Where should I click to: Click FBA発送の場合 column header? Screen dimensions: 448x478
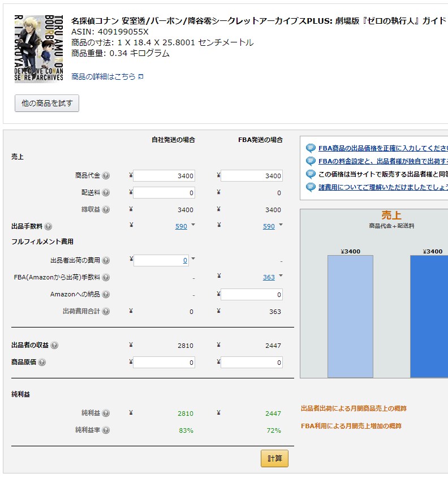261,140
